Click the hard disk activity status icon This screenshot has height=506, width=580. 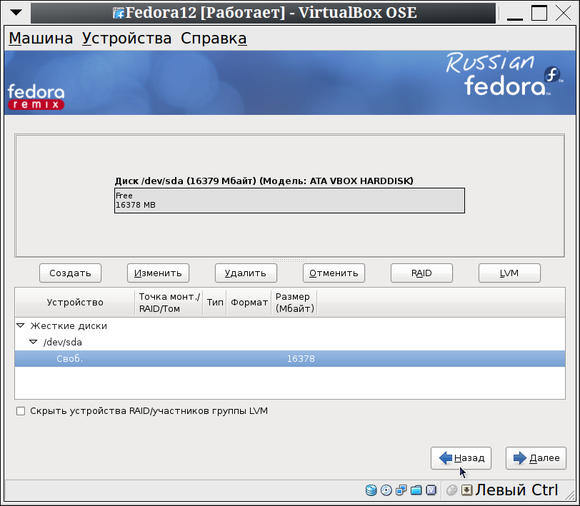click(x=371, y=490)
